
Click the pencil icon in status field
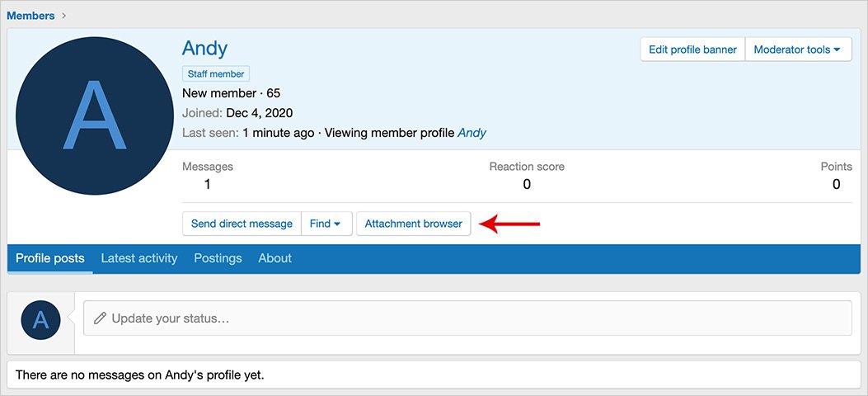click(x=100, y=318)
